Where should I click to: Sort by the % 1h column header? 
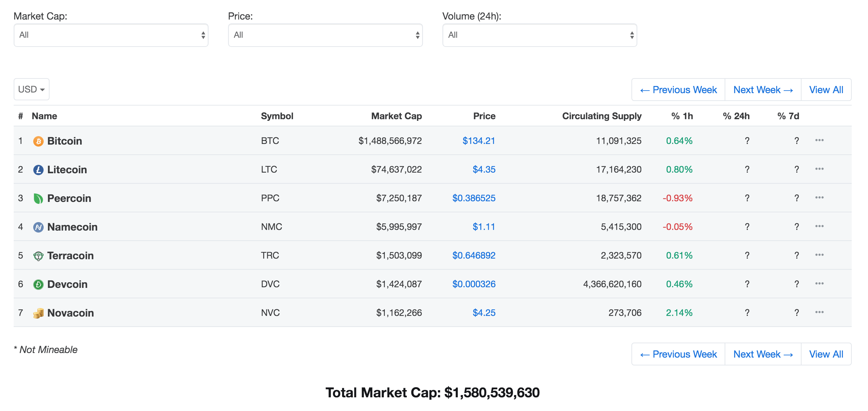682,116
